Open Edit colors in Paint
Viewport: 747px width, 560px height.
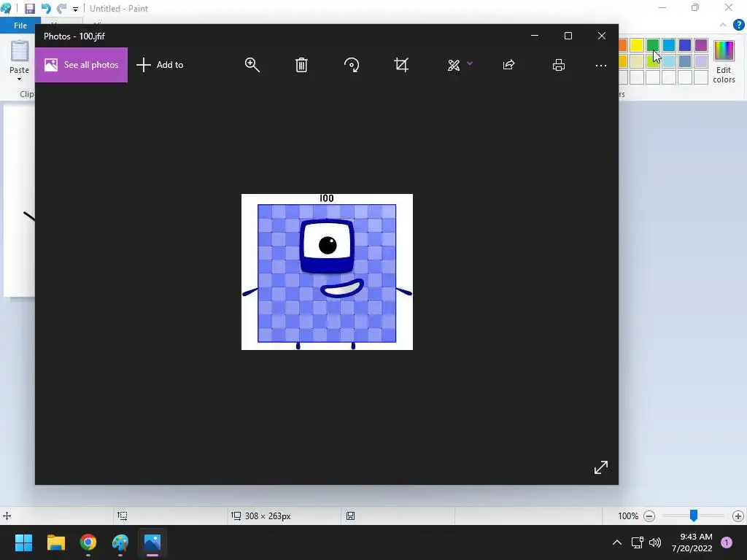[724, 62]
